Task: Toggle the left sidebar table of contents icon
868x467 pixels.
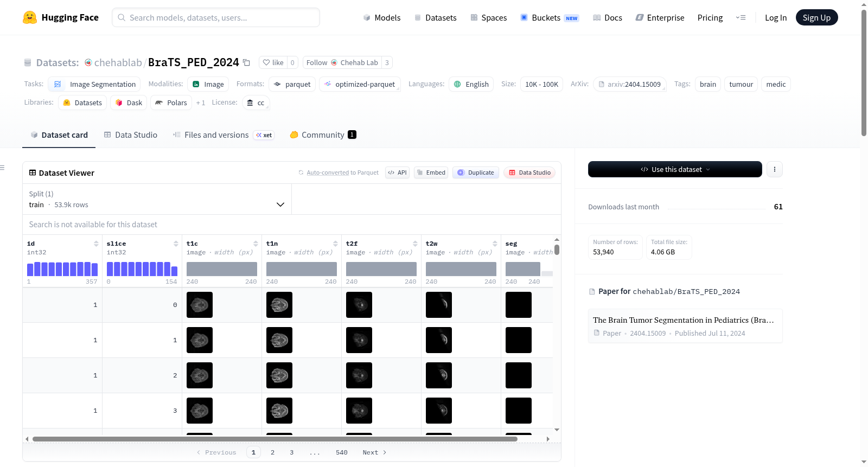Action: [x=2, y=168]
